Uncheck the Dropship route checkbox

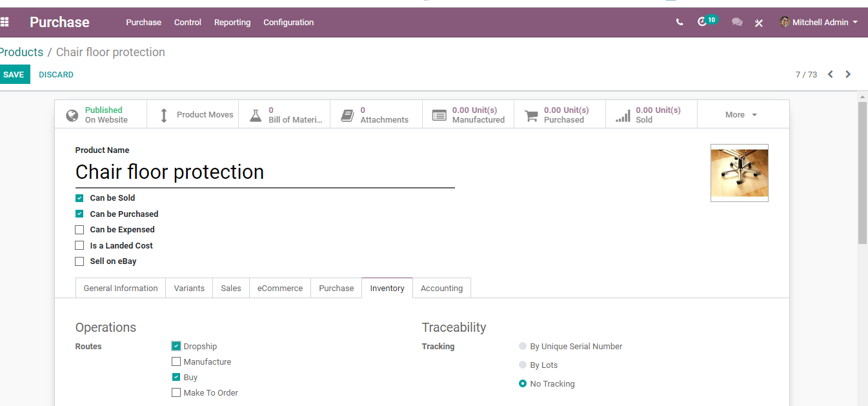(x=176, y=346)
